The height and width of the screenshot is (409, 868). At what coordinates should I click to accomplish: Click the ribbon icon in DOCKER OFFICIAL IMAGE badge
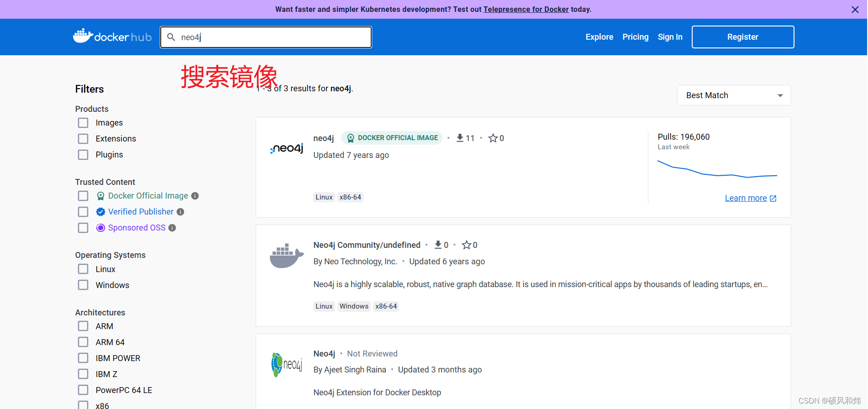click(x=351, y=138)
